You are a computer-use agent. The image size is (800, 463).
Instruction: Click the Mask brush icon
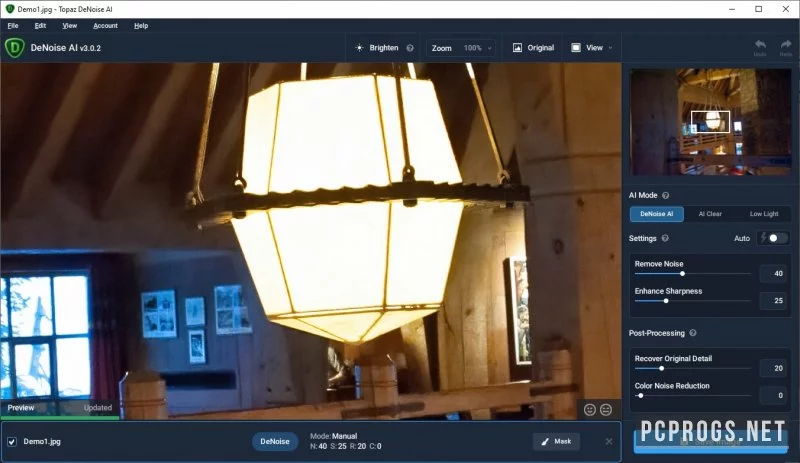point(545,442)
